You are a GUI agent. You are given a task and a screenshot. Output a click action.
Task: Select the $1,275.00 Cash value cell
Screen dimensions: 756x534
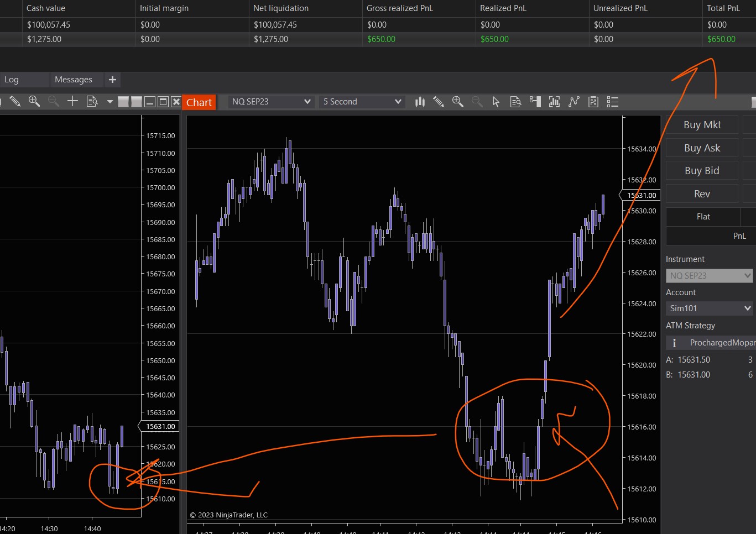[79, 39]
